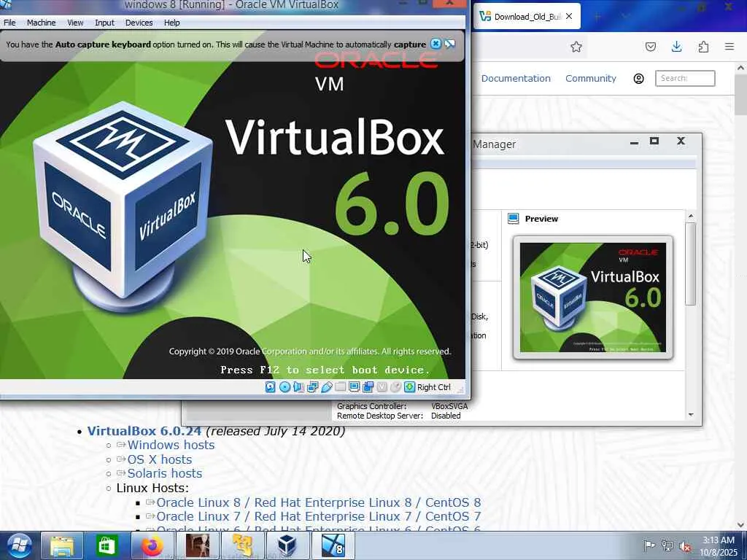Open the Machine menu
747x560 pixels.
[41, 23]
